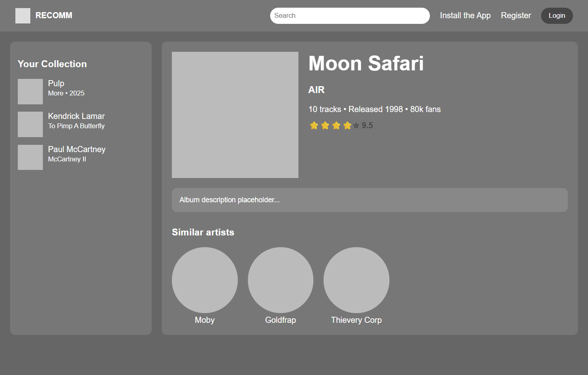Open Thievery Corp's circular artist image
This screenshot has height=375, width=588.
[356, 280]
